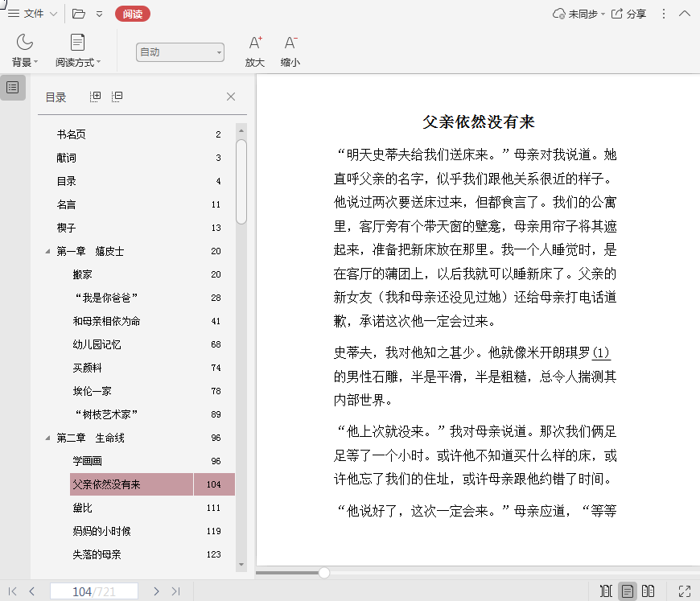700x601 pixels.
Task: Open the three-dot more options menu
Action: pos(664,14)
